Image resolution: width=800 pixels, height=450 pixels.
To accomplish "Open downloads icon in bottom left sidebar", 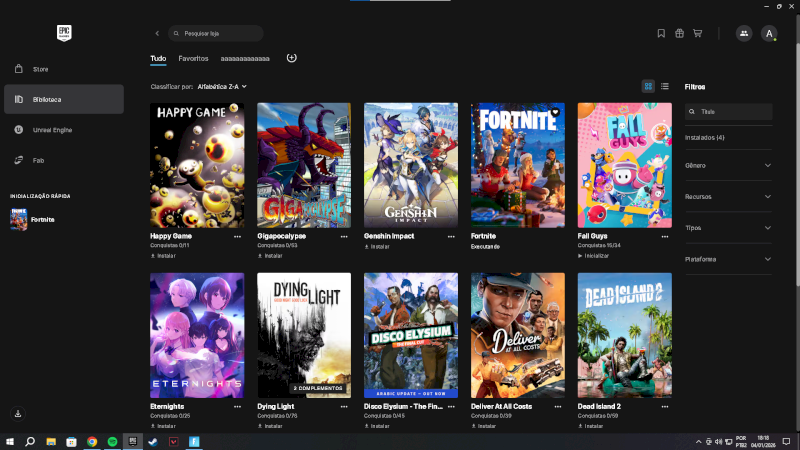I will (x=18, y=413).
